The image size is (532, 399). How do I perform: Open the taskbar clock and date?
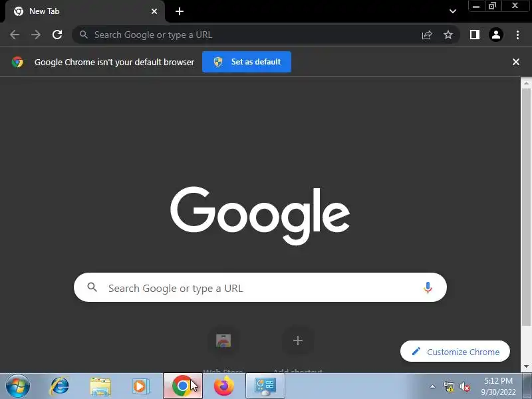[498, 386]
